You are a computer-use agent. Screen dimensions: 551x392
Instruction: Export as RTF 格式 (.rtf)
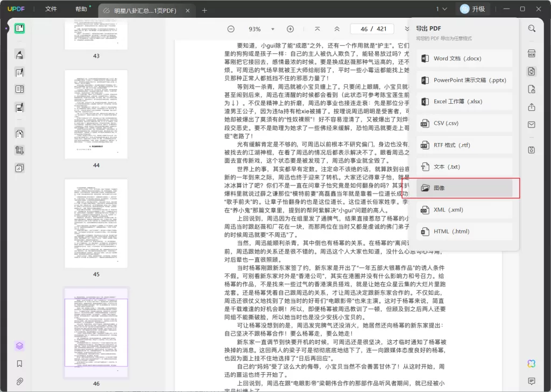coord(464,145)
